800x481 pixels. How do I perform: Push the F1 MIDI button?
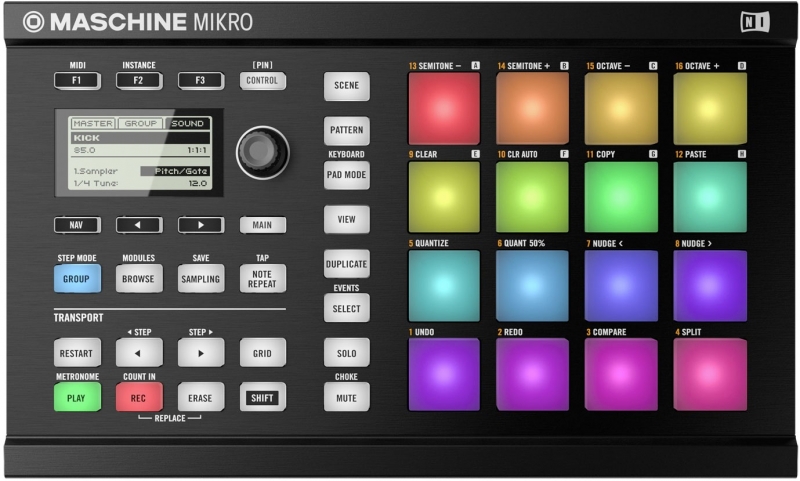point(77,81)
